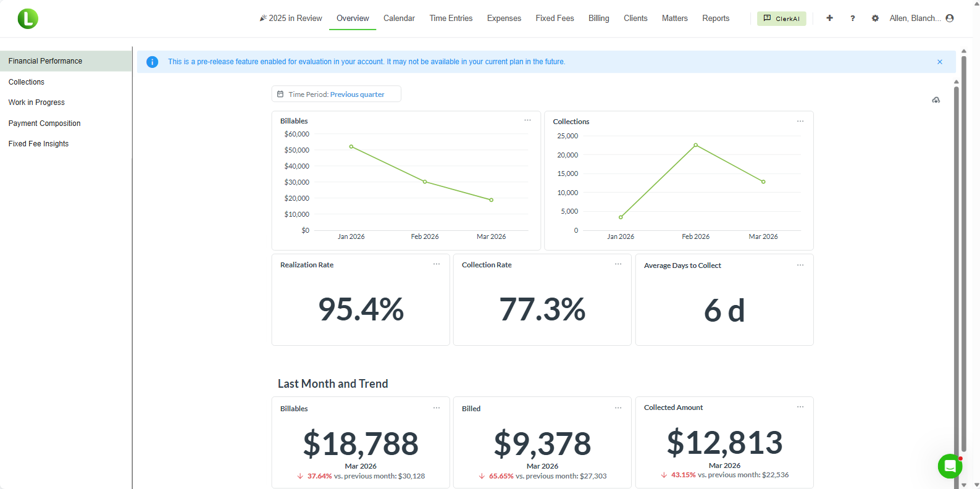Click the Last Month and Trend heading
Image resolution: width=980 pixels, height=489 pixels.
[333, 383]
